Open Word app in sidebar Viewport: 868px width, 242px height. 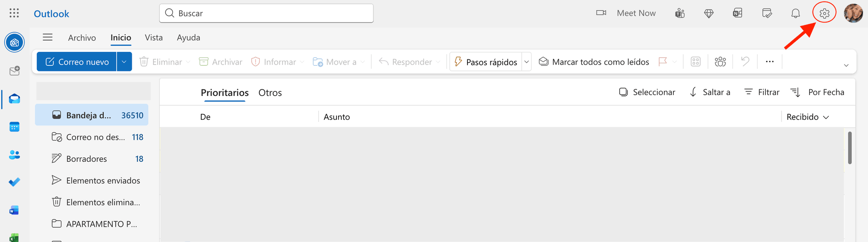pyautogui.click(x=14, y=210)
